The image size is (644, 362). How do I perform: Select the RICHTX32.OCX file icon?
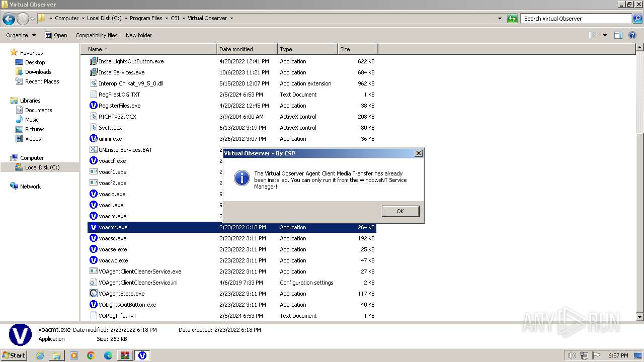(x=93, y=117)
